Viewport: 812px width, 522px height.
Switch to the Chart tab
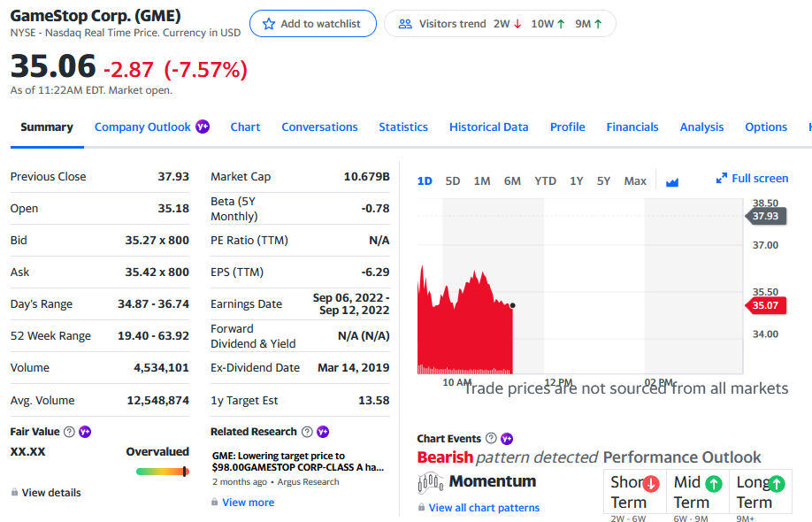(x=245, y=127)
